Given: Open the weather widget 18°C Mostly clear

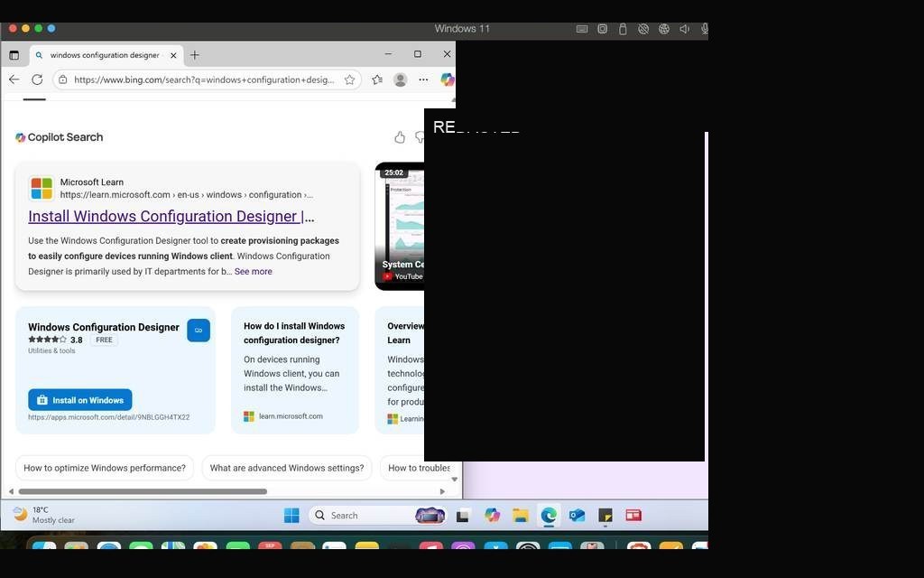Looking at the screenshot, I should tap(44, 515).
